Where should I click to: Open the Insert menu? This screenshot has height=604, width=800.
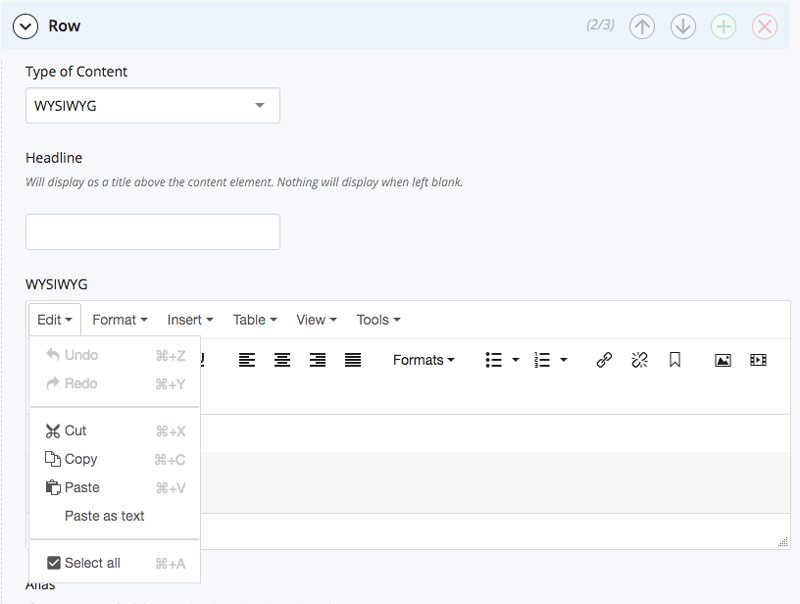[x=190, y=320]
